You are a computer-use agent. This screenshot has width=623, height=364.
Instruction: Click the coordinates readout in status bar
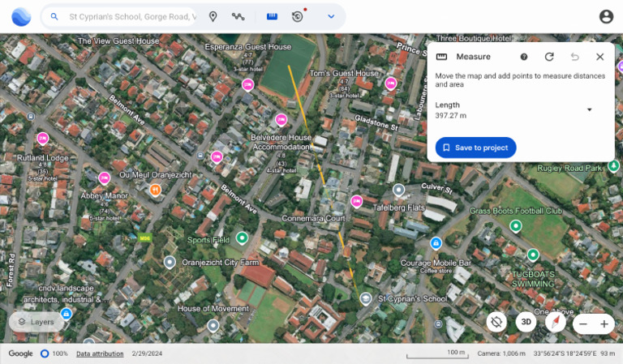click(x=565, y=353)
